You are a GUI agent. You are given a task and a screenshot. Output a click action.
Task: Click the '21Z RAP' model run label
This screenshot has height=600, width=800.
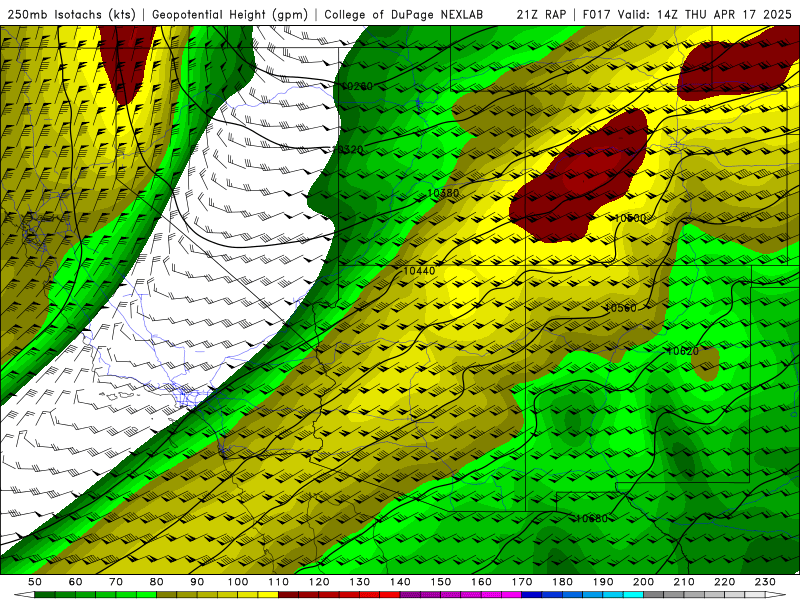pyautogui.click(x=541, y=14)
